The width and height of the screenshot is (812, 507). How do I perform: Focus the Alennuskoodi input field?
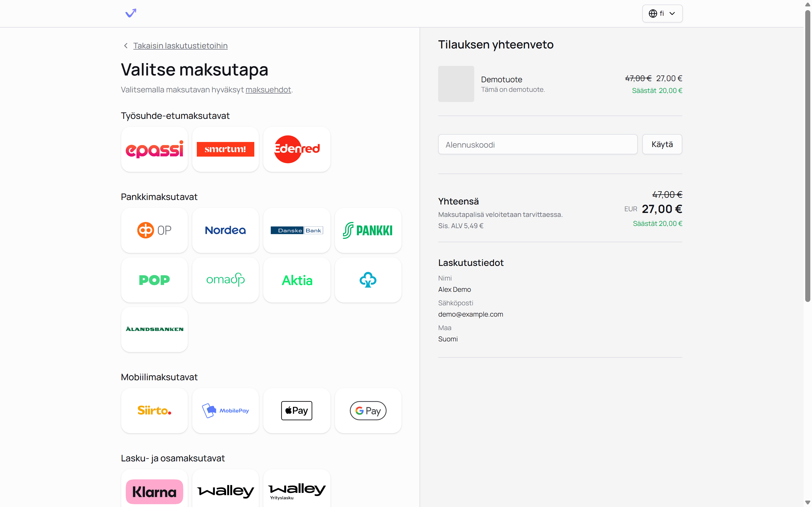tap(538, 144)
